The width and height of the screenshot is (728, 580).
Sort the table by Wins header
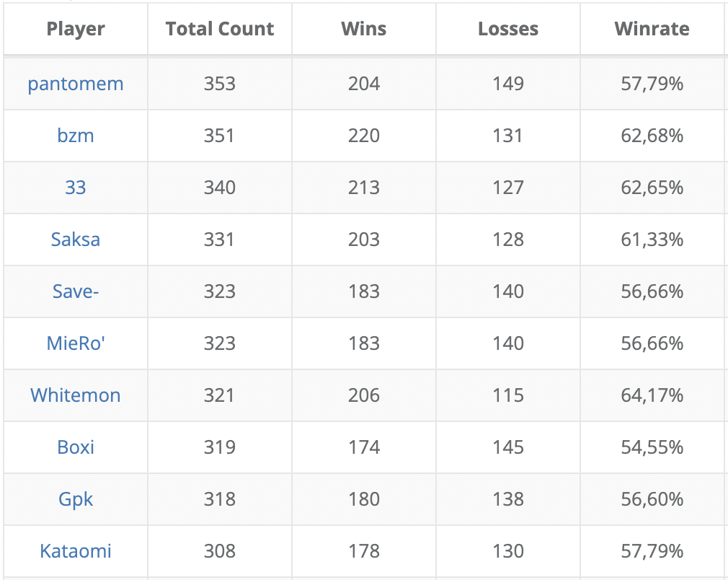click(x=364, y=29)
